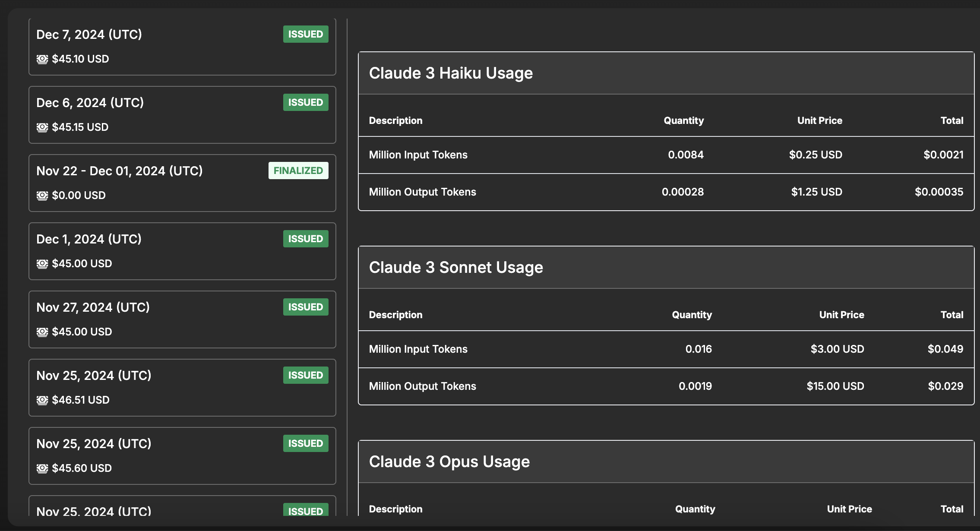Viewport: 980px width, 531px height.
Task: Click Haiku Million Input Tokens row label
Action: coord(418,155)
